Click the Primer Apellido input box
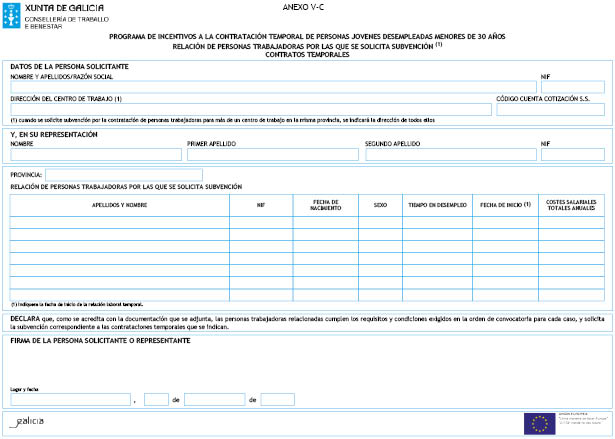 click(x=271, y=155)
